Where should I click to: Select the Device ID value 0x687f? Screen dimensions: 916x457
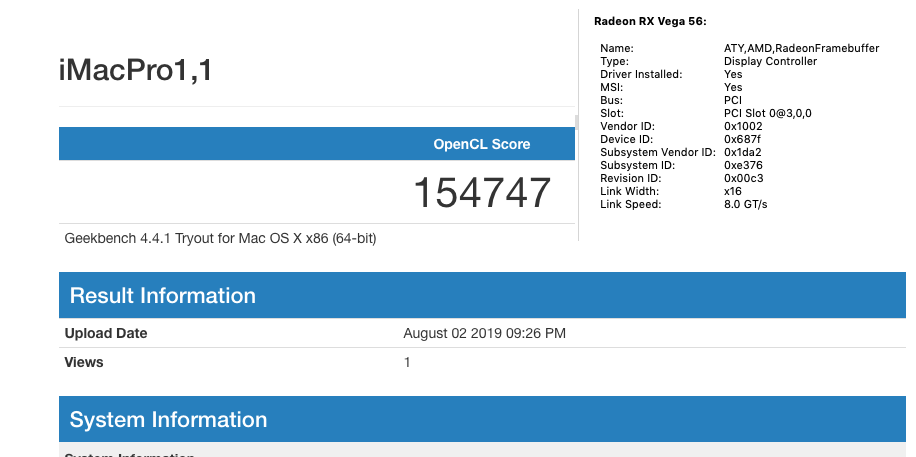pyautogui.click(x=742, y=139)
